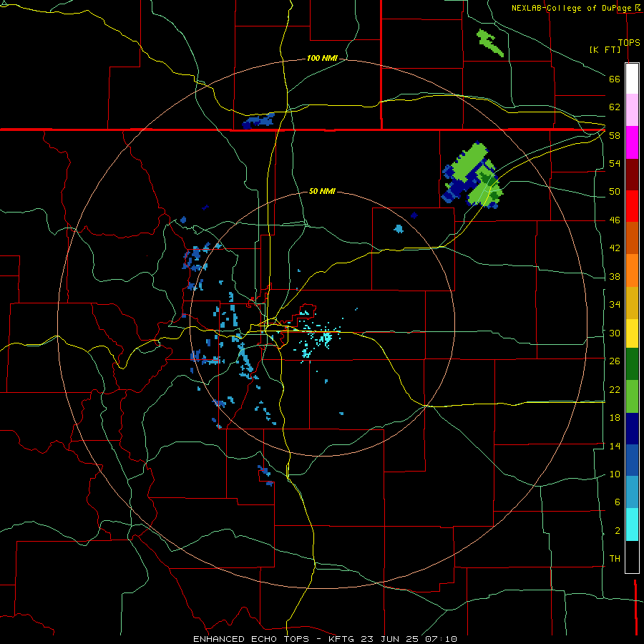This screenshot has width=644, height=644.
Task: Click the light orange legend swatch
Action: pos(632,270)
